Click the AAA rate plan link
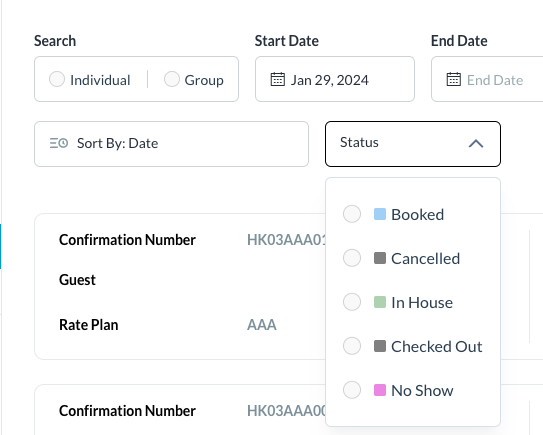The height and width of the screenshot is (435, 543). [262, 325]
